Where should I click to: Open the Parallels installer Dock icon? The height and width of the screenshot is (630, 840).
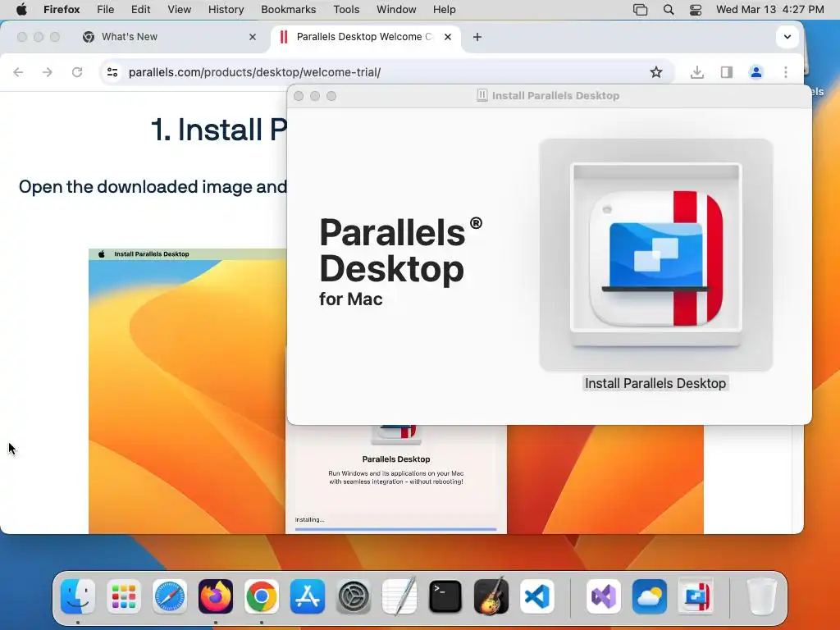pos(696,596)
